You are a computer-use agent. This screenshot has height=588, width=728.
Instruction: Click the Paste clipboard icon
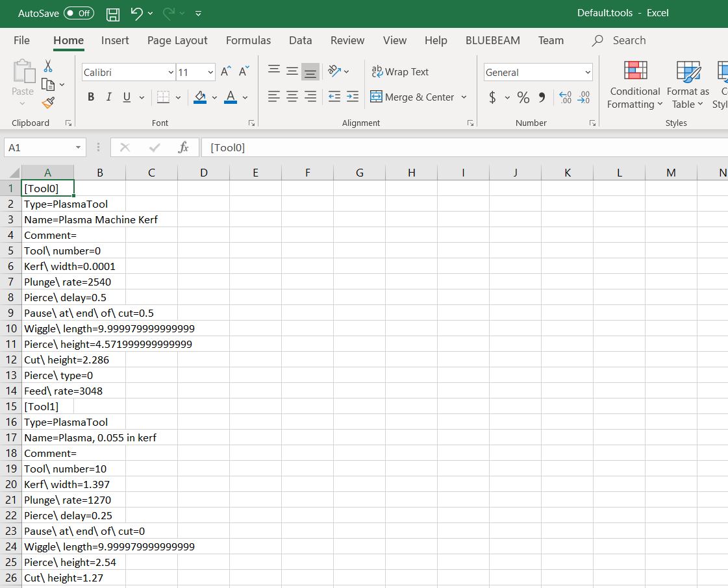coord(23,71)
